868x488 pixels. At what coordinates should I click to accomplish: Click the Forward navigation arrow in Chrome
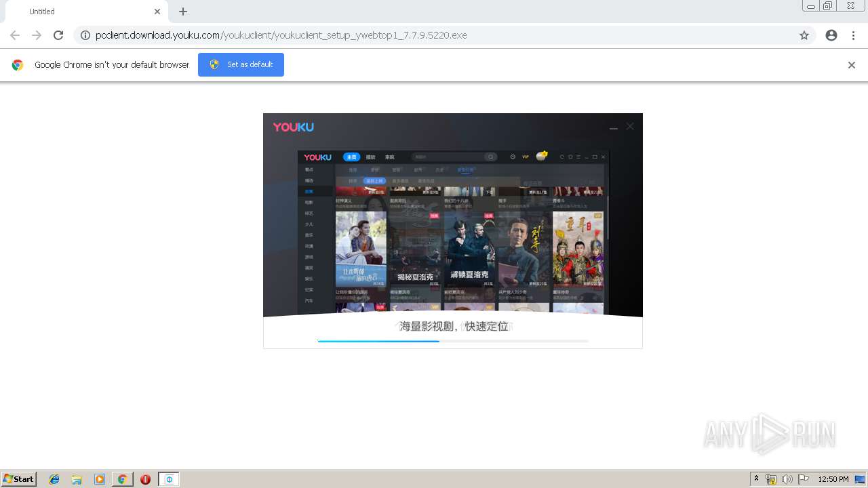pos(37,35)
